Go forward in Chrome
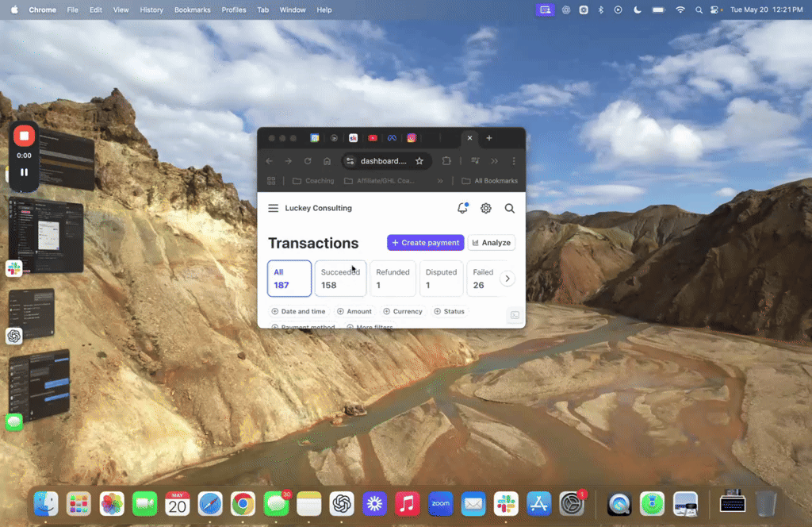Image resolution: width=812 pixels, height=527 pixels. click(289, 161)
